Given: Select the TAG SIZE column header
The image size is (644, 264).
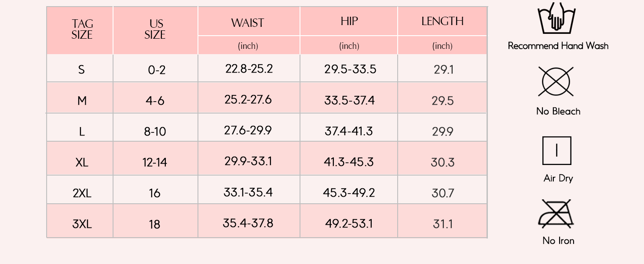Looking at the screenshot, I should 82,29.
